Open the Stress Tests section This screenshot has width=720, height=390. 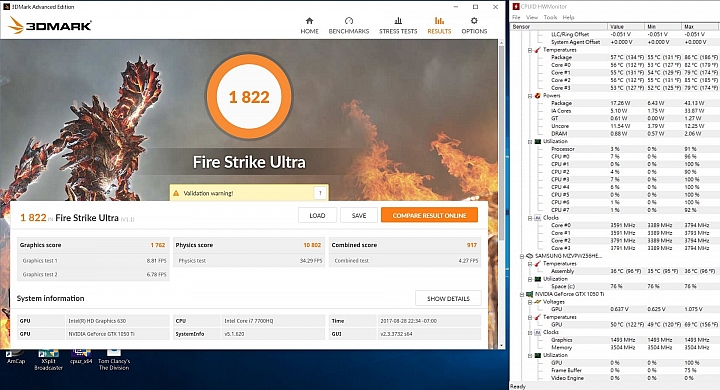pyautogui.click(x=398, y=25)
